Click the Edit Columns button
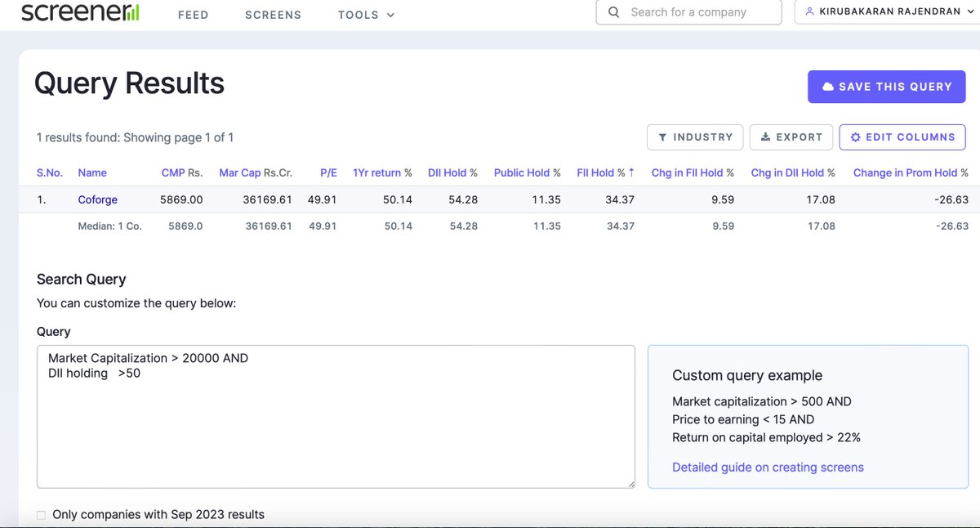Image resolution: width=980 pixels, height=528 pixels. (902, 137)
